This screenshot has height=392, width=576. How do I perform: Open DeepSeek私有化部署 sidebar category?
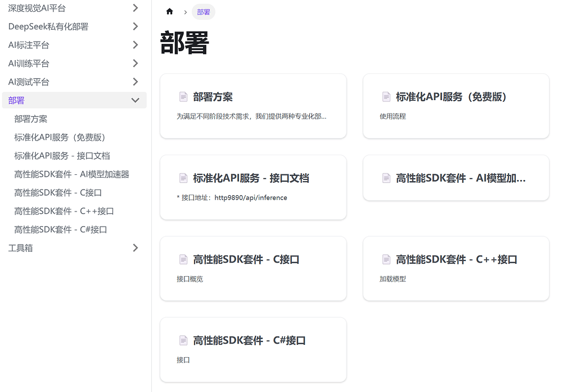[48, 26]
